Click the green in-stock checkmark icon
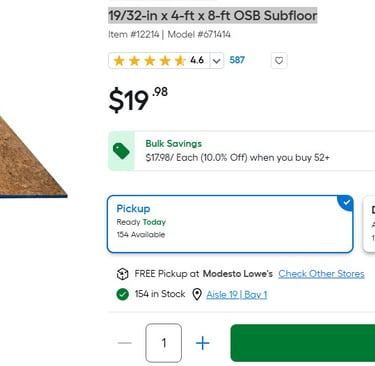The image size is (375, 366). (123, 294)
